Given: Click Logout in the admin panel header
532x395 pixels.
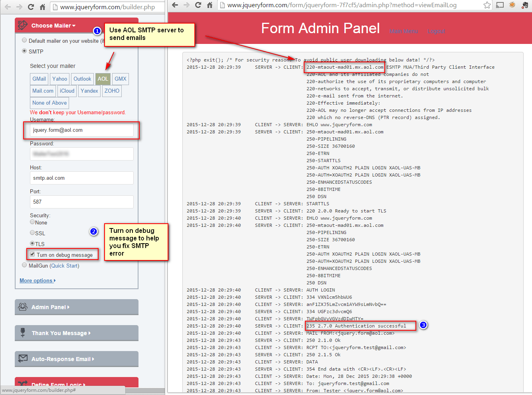Looking at the screenshot, I should pyautogui.click(x=436, y=31).
